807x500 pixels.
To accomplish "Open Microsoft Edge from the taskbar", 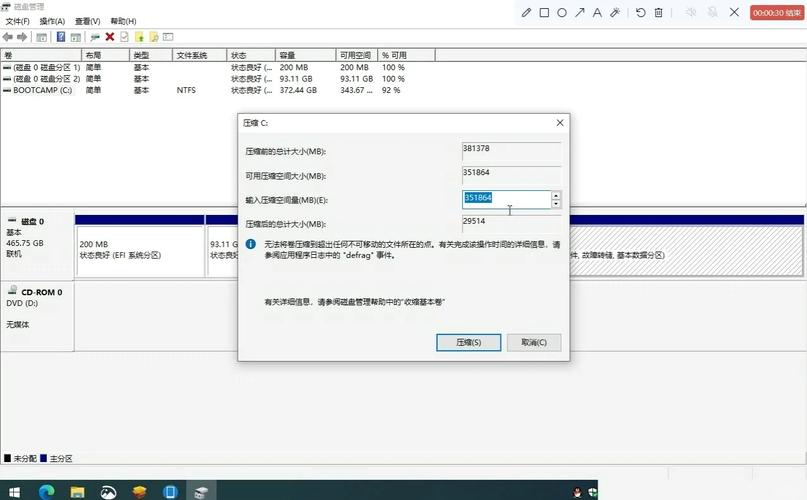I will pyautogui.click(x=46, y=491).
